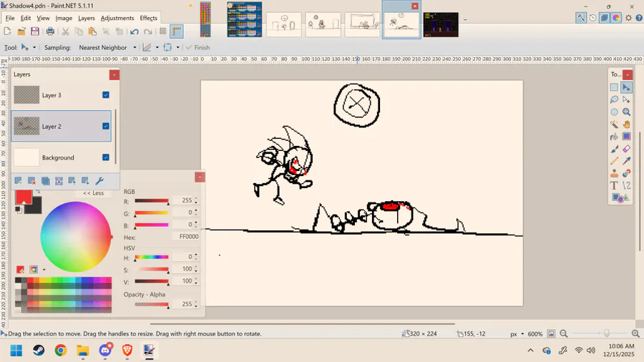The height and width of the screenshot is (362, 644).
Task: Click Add New Layer icon
Action: (18, 181)
